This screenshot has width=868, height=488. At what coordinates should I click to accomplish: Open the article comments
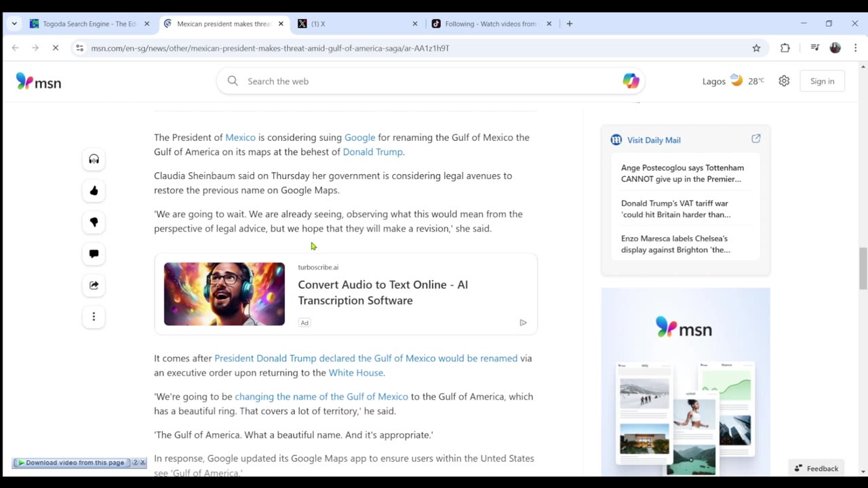tap(94, 253)
